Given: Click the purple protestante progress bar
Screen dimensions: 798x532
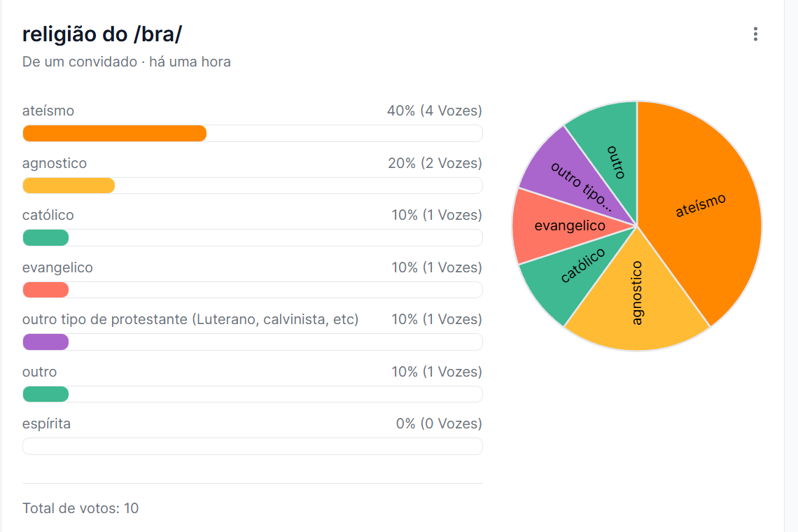Looking at the screenshot, I should pyautogui.click(x=45, y=342).
